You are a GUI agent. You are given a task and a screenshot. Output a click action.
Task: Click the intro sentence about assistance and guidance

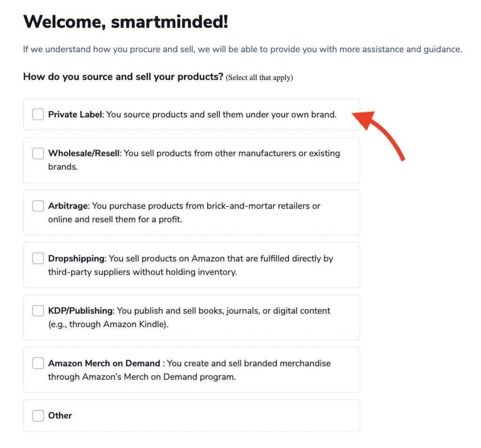(x=242, y=49)
